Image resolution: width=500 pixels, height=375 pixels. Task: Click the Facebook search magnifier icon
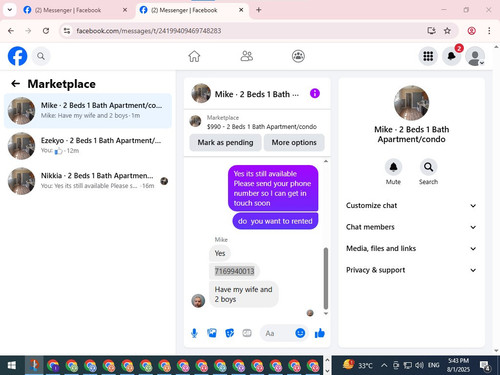(x=41, y=56)
